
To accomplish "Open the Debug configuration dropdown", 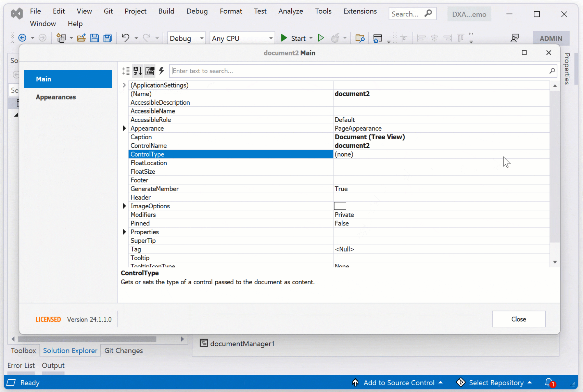I will (x=187, y=38).
